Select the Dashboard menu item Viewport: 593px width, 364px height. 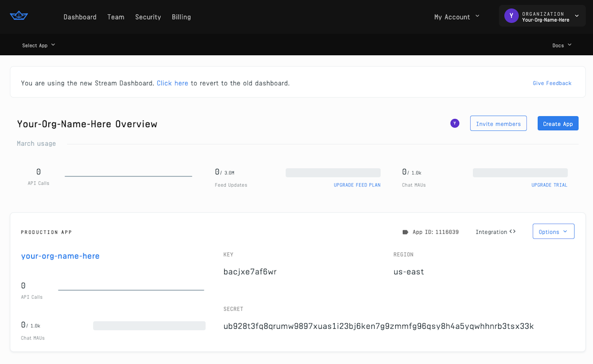(x=80, y=17)
